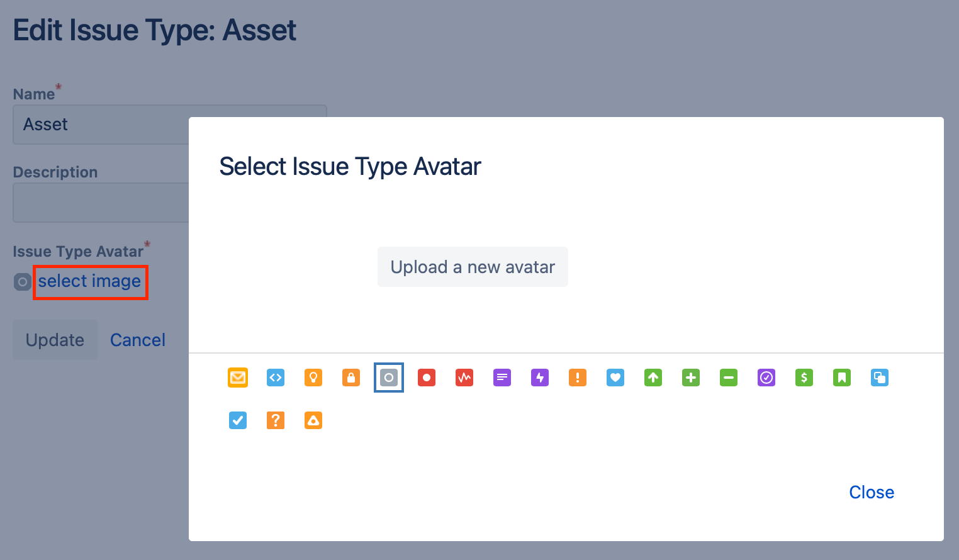Viewport: 959px width, 560px height.
Task: Open the select image link
Action: pos(89,281)
